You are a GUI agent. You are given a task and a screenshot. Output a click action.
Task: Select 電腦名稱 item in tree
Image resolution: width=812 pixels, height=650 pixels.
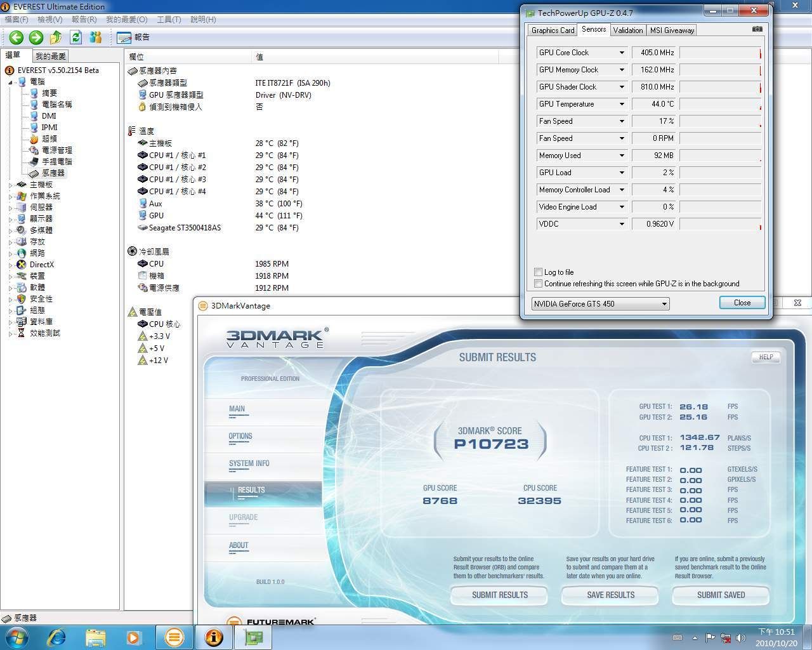56,104
